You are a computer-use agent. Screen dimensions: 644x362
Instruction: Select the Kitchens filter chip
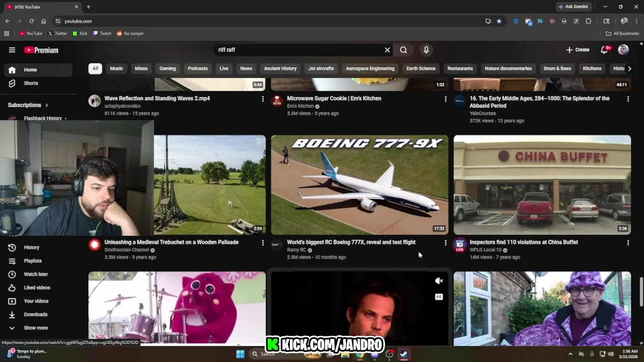click(x=592, y=68)
